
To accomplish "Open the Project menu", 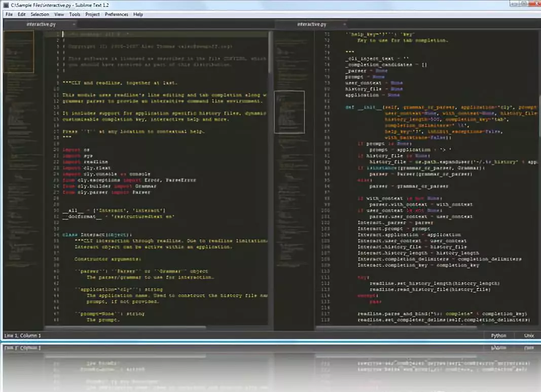I will click(92, 14).
